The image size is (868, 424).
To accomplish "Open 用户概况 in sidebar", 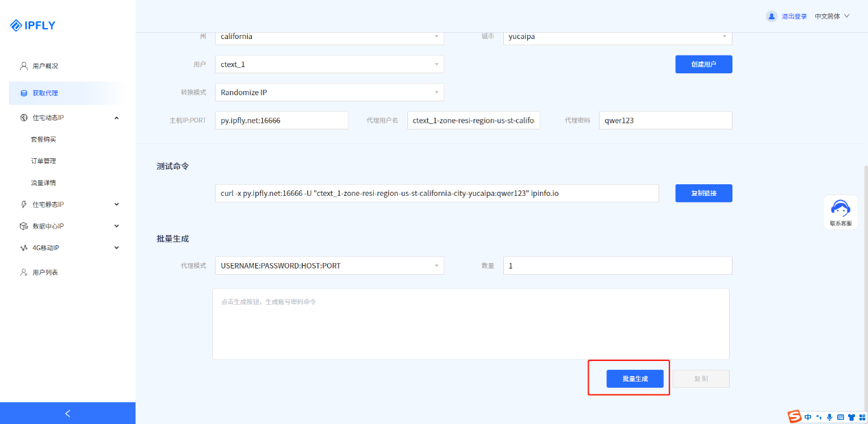I will (x=45, y=66).
